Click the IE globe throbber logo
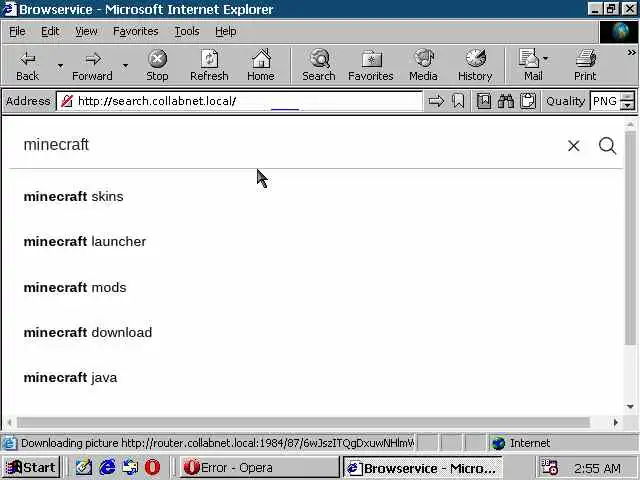The height and width of the screenshot is (480, 640). (x=619, y=32)
